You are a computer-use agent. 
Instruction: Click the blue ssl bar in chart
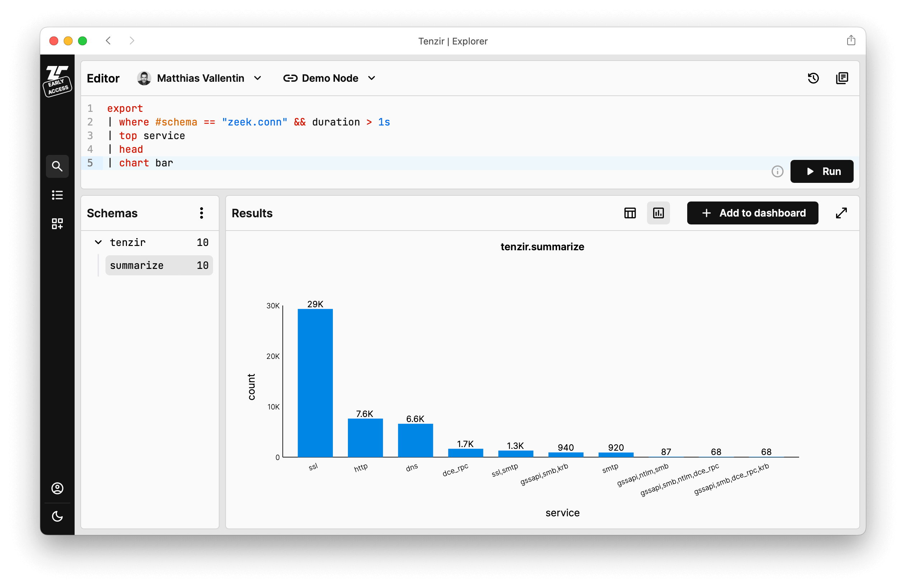click(x=315, y=383)
